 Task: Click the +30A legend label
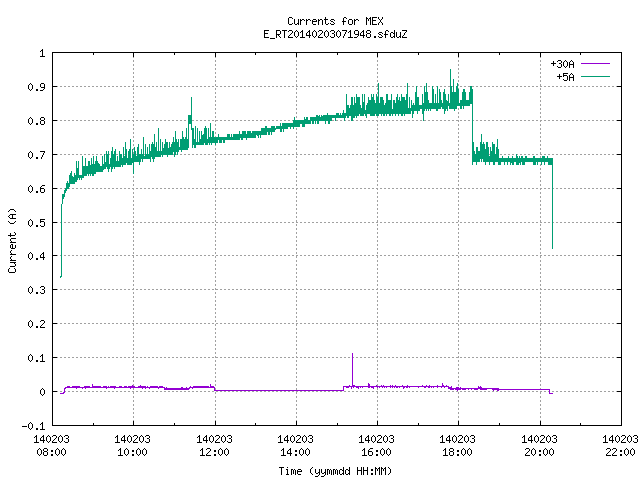pyautogui.click(x=562, y=64)
